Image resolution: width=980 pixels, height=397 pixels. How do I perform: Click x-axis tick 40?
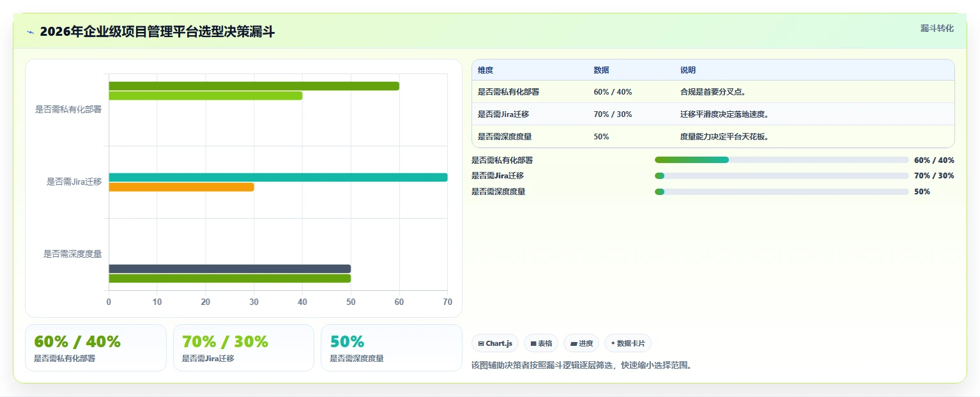coord(302,302)
